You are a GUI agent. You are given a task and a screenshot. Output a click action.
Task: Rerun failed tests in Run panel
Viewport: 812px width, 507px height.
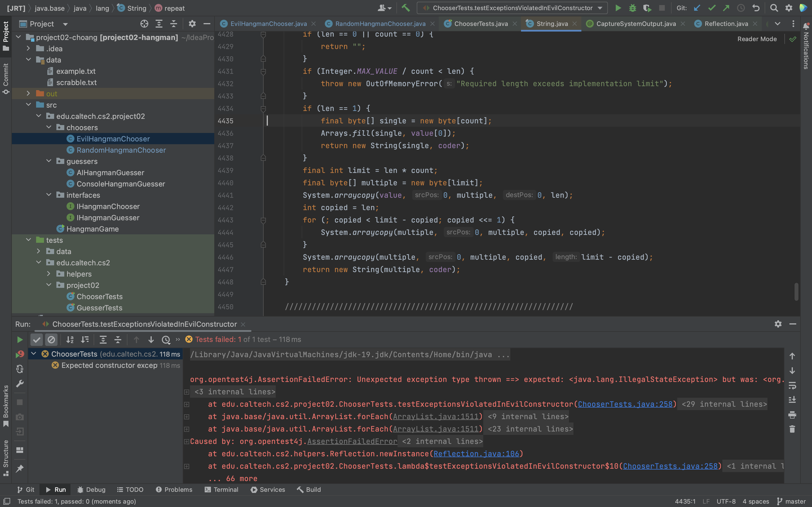pyautogui.click(x=20, y=354)
